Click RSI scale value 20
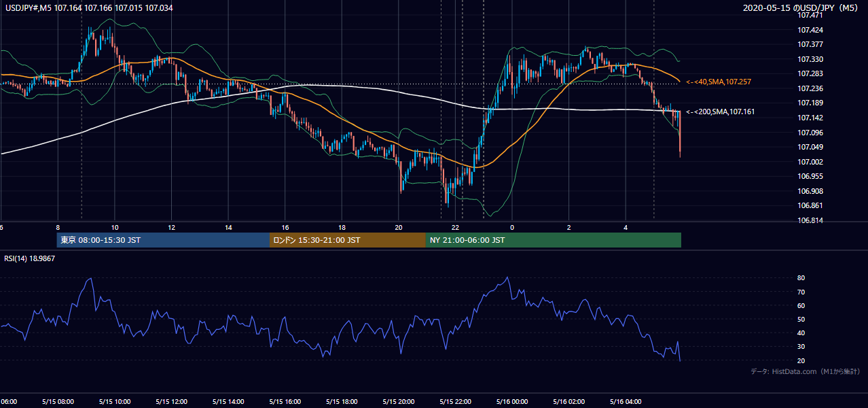 click(801, 361)
